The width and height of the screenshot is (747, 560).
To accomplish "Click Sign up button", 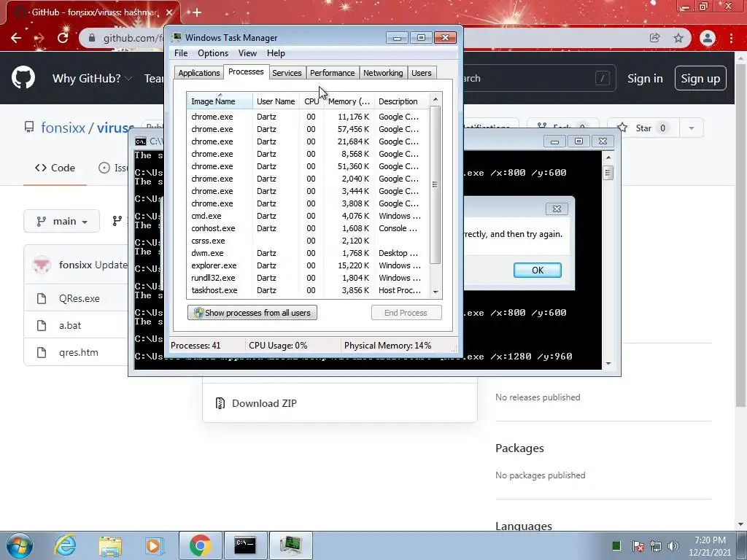I will (700, 78).
